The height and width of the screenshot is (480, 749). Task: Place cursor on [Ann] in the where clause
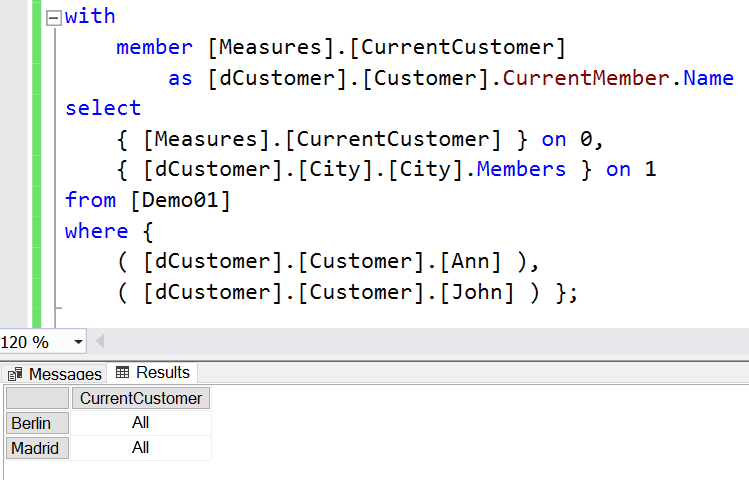(472, 262)
